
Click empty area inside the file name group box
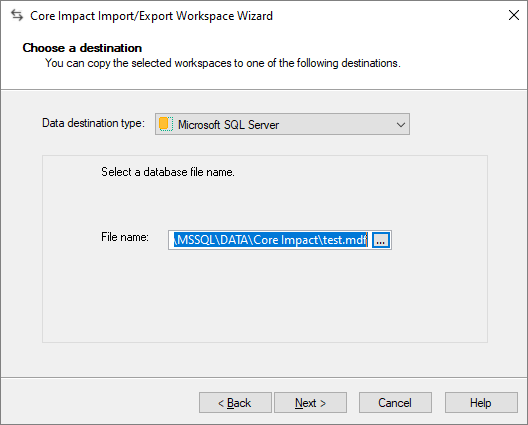click(265, 296)
